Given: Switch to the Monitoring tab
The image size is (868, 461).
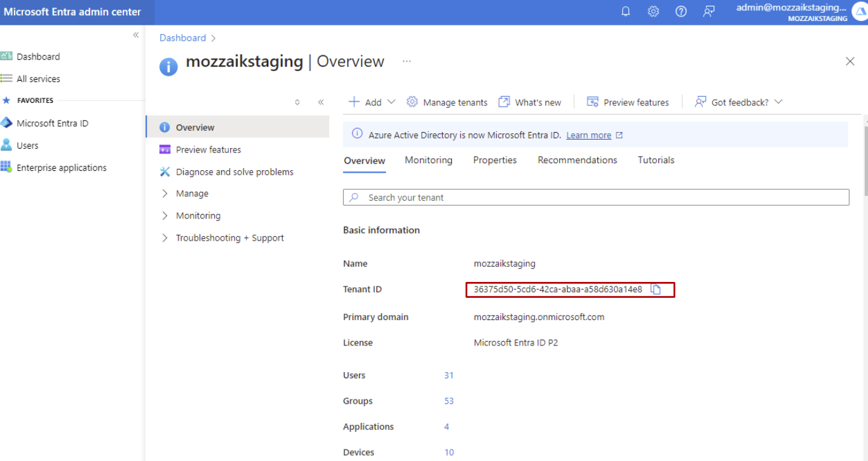Looking at the screenshot, I should point(428,160).
